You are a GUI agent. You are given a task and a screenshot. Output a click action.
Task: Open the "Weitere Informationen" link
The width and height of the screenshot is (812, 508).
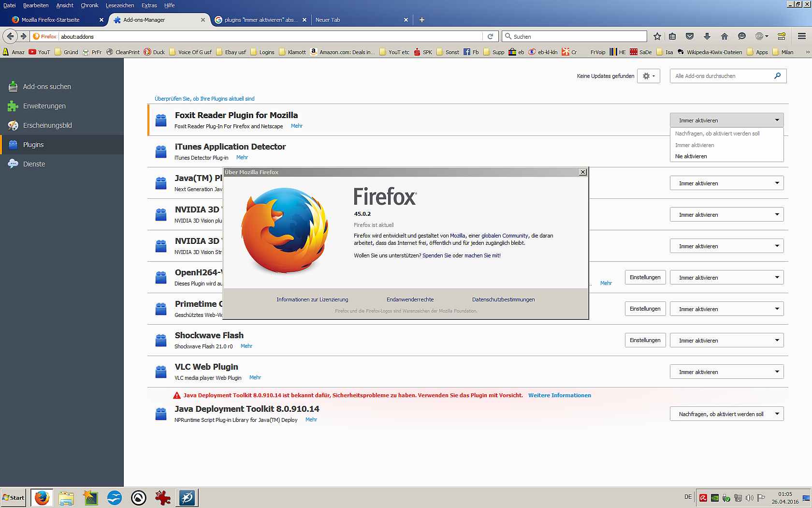pyautogui.click(x=559, y=395)
